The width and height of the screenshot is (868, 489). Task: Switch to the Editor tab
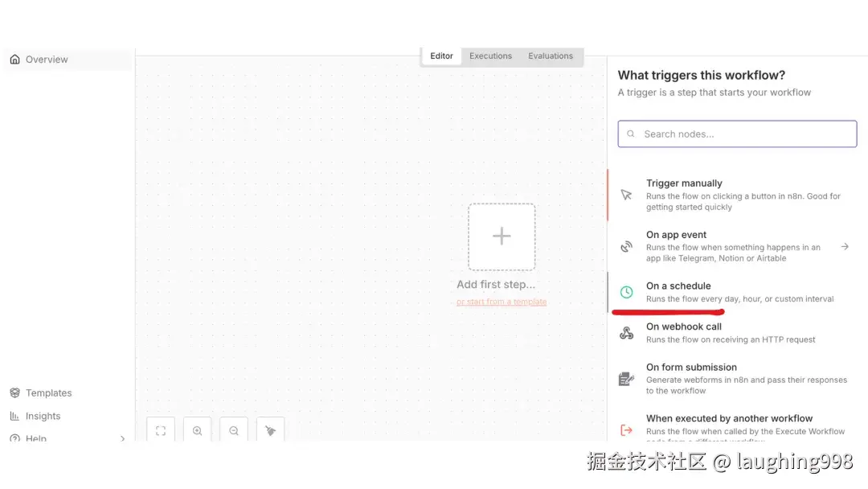(441, 56)
